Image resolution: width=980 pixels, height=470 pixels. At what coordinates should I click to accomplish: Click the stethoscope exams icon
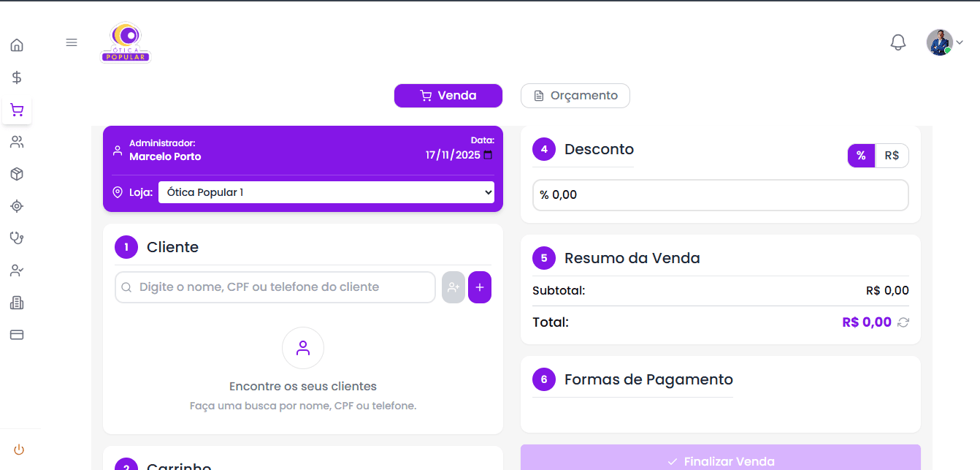point(16,238)
